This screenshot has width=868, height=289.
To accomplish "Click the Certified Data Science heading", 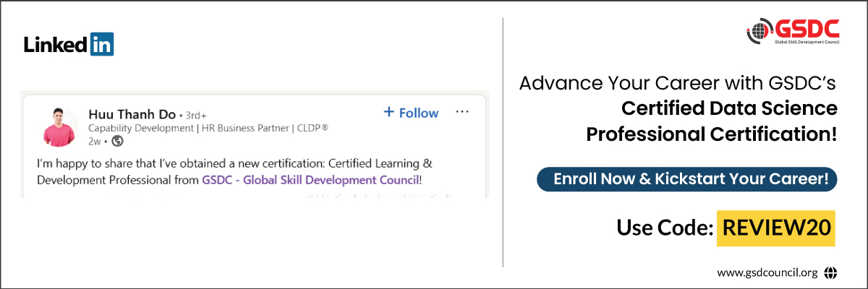I will point(729,109).
